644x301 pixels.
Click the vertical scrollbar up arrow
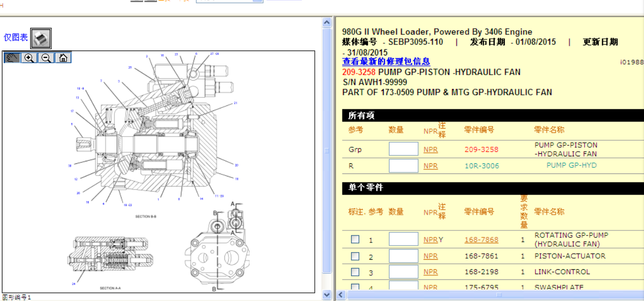[327, 22]
